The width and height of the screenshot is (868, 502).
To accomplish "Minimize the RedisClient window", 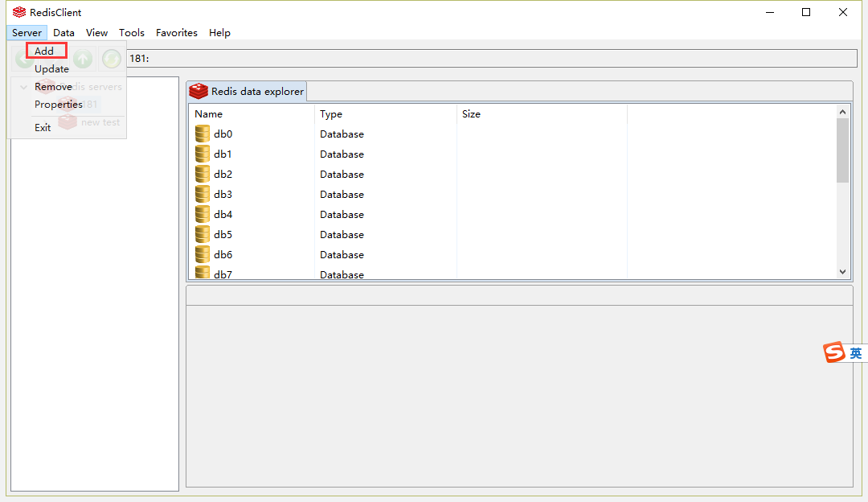I will point(769,12).
